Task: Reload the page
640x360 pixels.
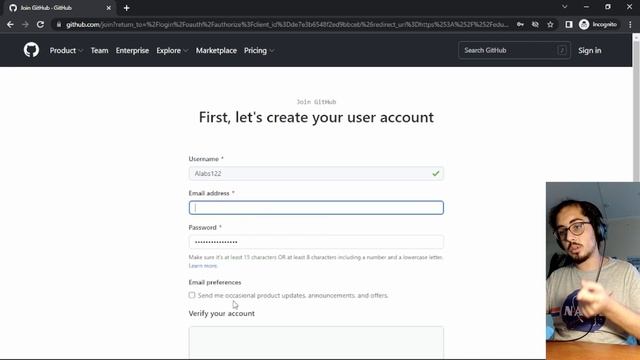Action: pyautogui.click(x=40, y=24)
